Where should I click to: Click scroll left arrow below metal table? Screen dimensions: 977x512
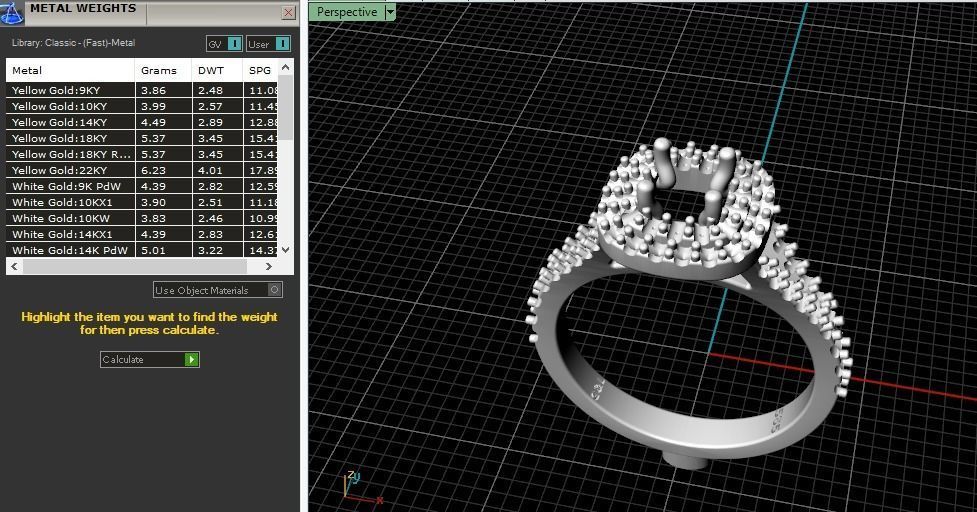pyautogui.click(x=14, y=267)
